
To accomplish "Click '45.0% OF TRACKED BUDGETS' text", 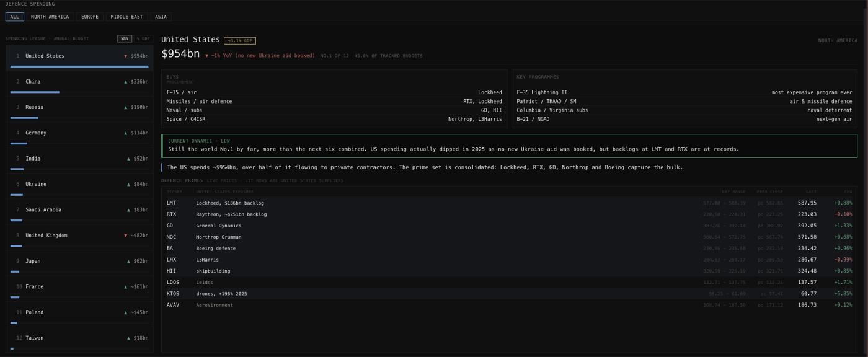I will pyautogui.click(x=389, y=55).
